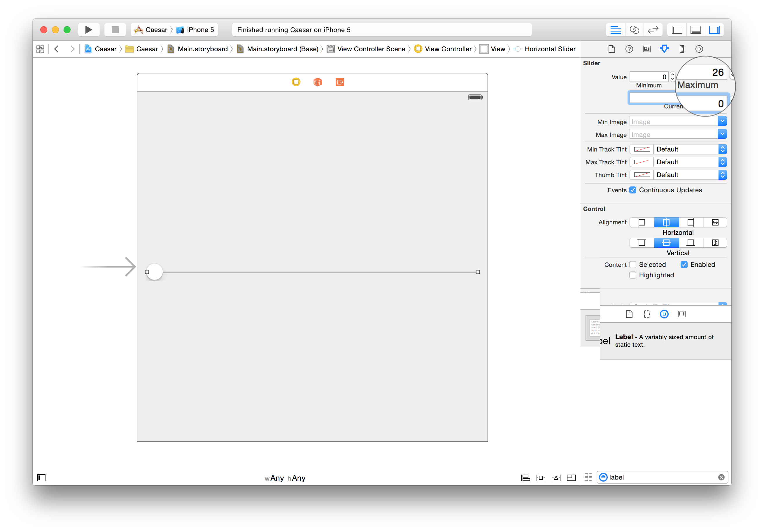Set vertical alignment to top

click(x=642, y=243)
